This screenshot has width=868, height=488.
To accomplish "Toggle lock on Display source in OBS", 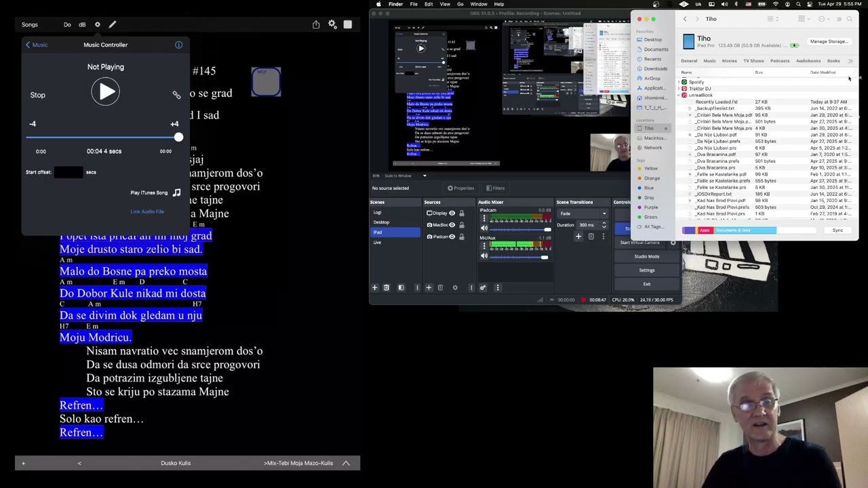I will (462, 213).
